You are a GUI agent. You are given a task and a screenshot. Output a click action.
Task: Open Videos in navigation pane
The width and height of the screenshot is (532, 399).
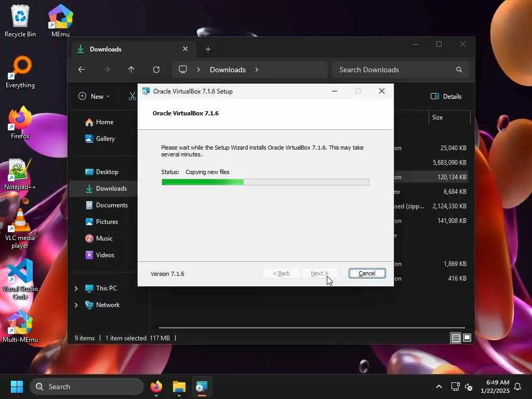105,255
